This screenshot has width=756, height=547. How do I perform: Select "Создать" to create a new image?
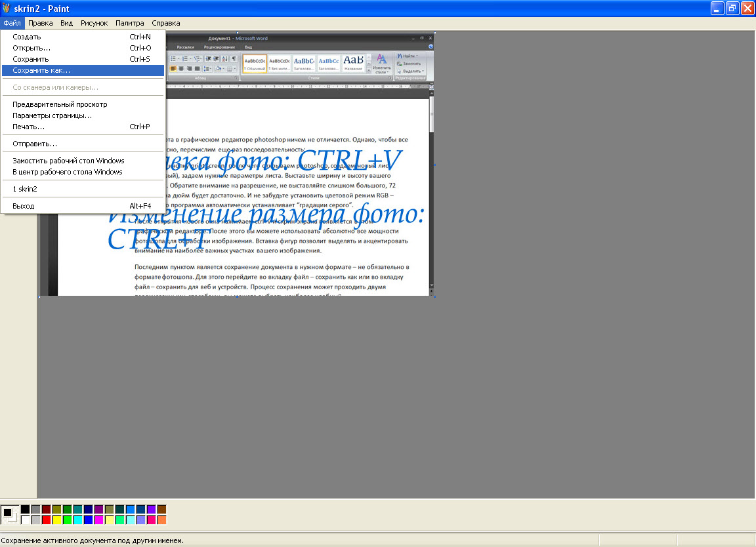tap(27, 37)
